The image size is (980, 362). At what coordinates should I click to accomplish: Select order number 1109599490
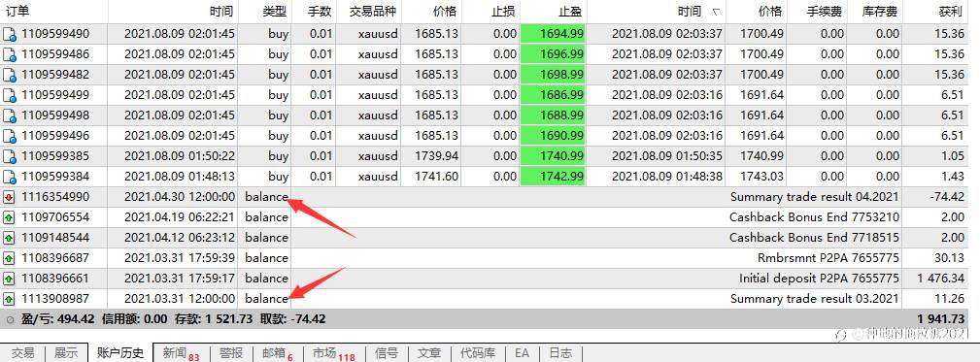pos(55,34)
